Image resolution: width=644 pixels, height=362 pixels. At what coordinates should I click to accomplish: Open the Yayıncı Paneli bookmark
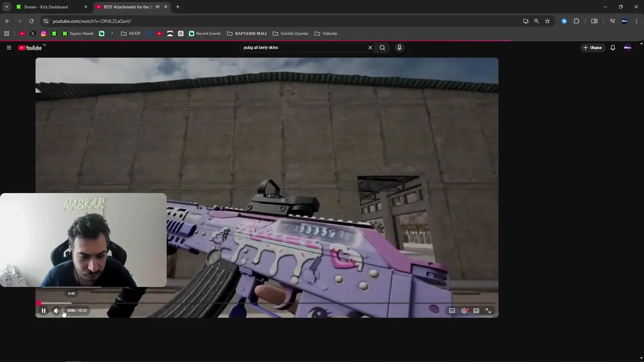click(x=78, y=34)
